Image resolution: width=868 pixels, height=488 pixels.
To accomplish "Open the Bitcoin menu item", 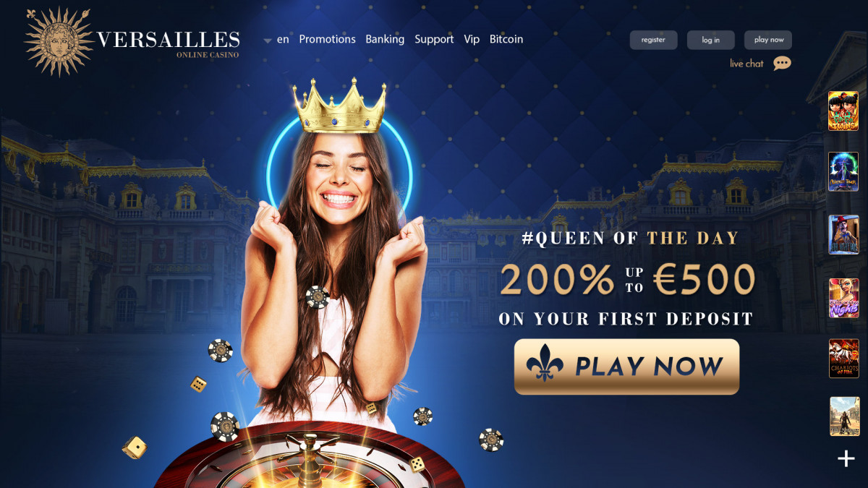I will 506,39.
